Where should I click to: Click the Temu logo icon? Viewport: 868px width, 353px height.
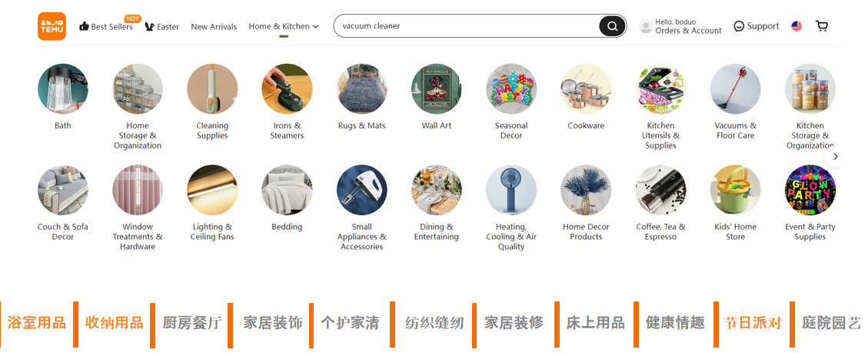click(x=52, y=26)
